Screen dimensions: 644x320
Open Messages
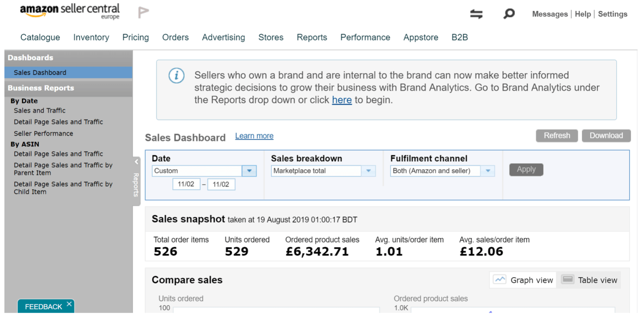click(x=550, y=14)
